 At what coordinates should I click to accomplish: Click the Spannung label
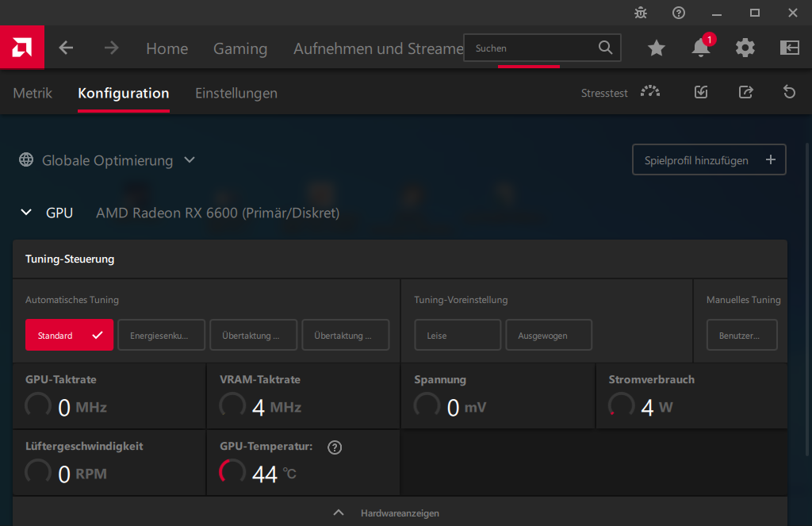click(x=440, y=380)
